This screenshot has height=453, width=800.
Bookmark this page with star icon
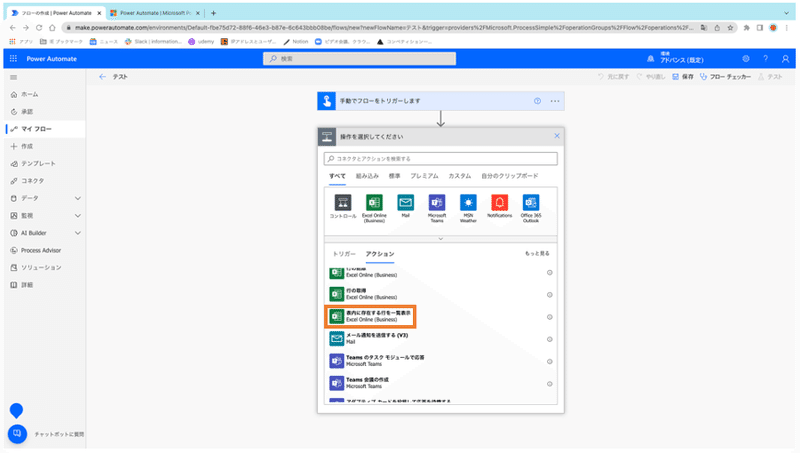(x=730, y=28)
